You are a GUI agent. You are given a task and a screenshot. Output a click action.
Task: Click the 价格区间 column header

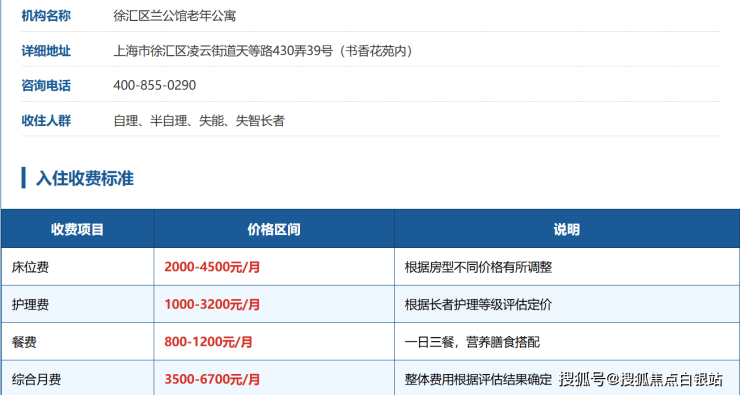coord(274,229)
